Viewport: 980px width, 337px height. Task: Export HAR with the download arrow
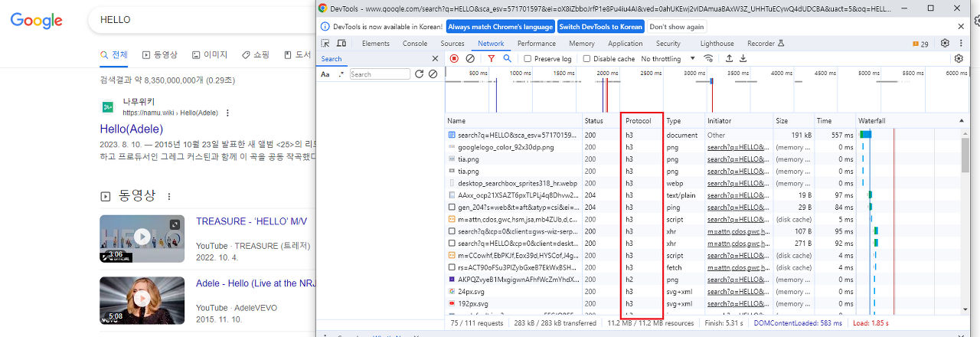click(743, 58)
